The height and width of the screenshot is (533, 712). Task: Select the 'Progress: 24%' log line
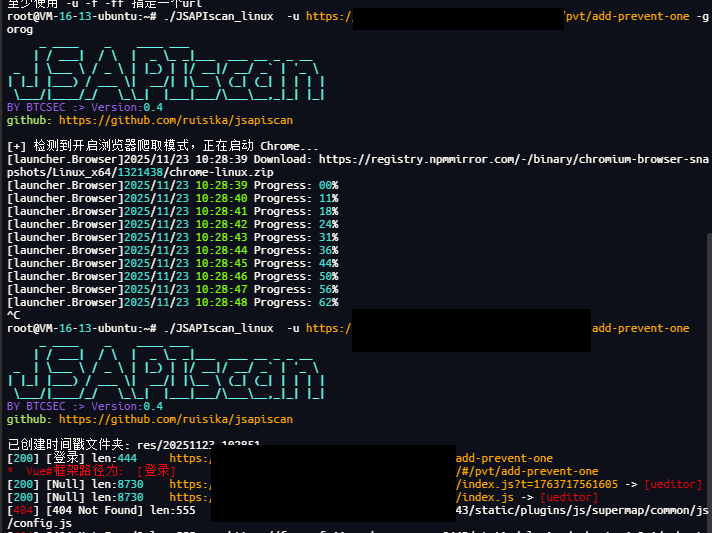173,224
